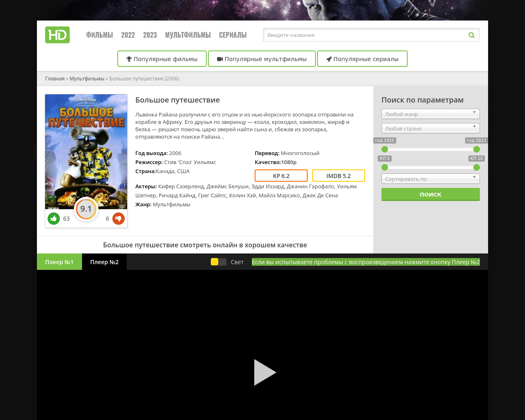525x420 pixels.
Task: Click the год 1915 slider handle
Action: click(x=385, y=149)
